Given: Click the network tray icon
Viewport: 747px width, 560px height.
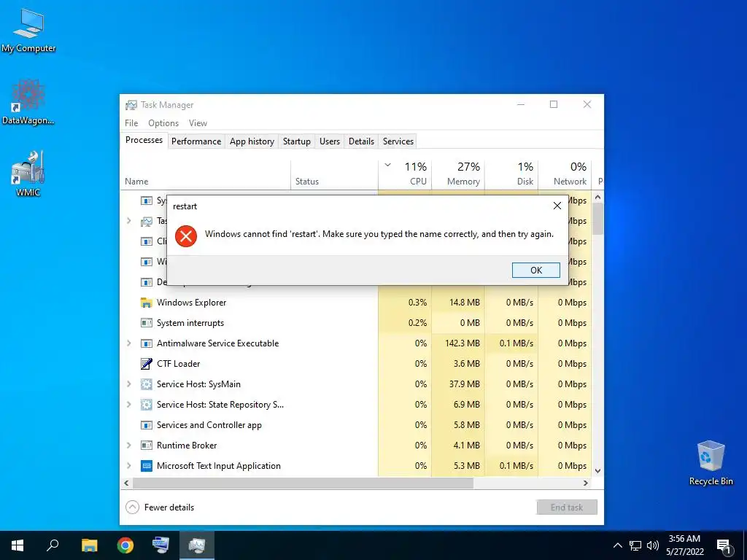Looking at the screenshot, I should 635,545.
